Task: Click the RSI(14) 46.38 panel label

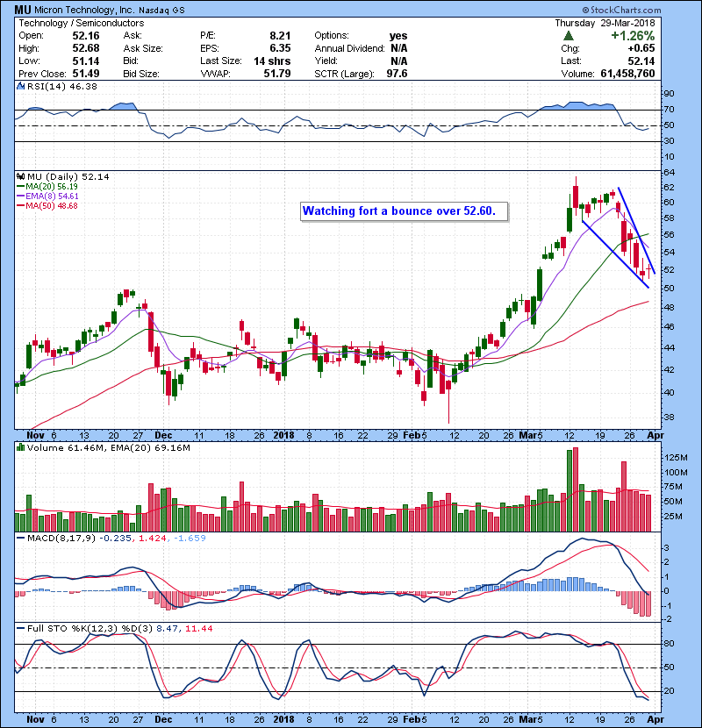Action: 62,86
